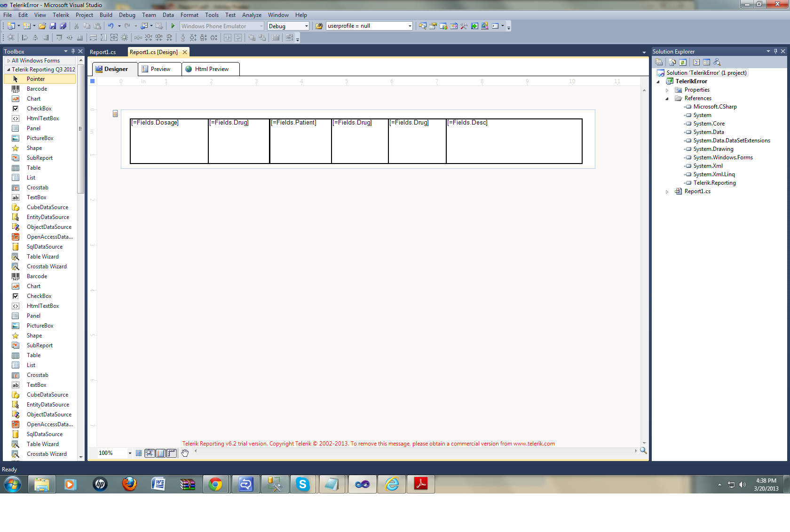
Task: Select System.Xml.Linq reference in Solution Explorer
Action: pos(714,174)
